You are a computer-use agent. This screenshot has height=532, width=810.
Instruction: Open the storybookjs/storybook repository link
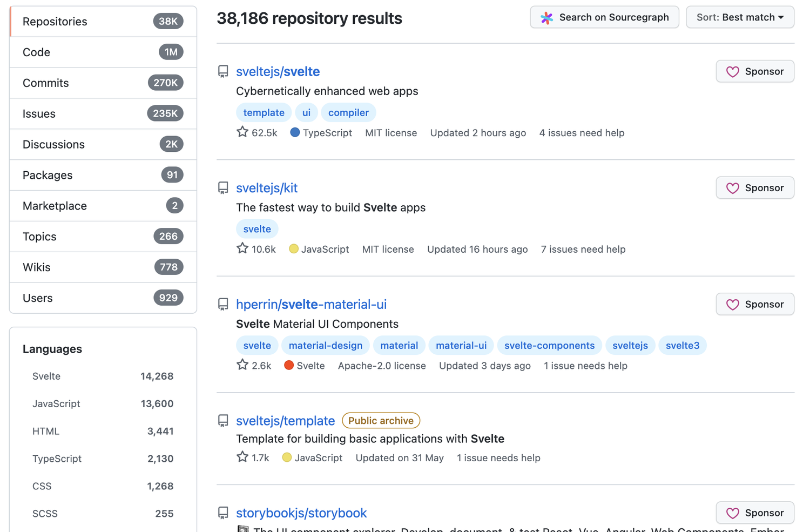point(301,513)
